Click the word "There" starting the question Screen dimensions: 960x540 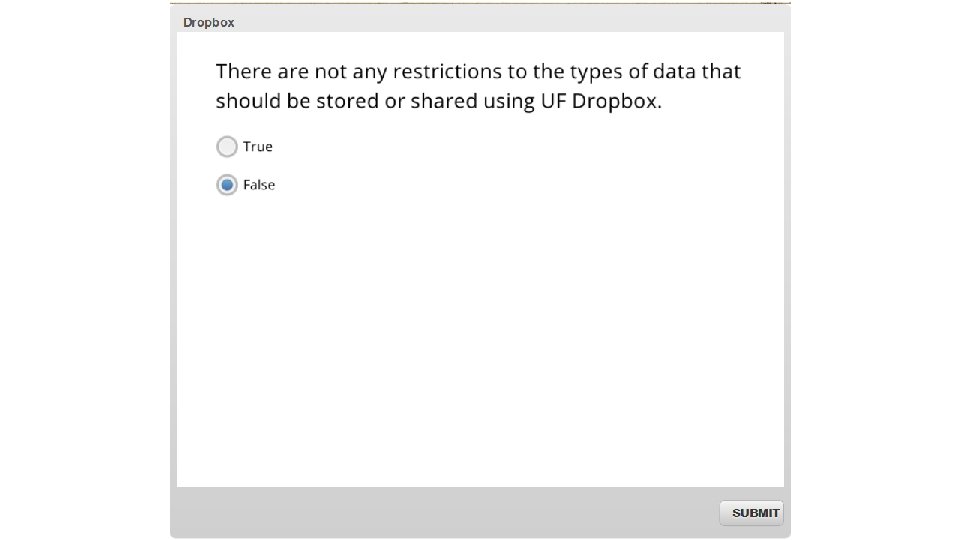(243, 72)
